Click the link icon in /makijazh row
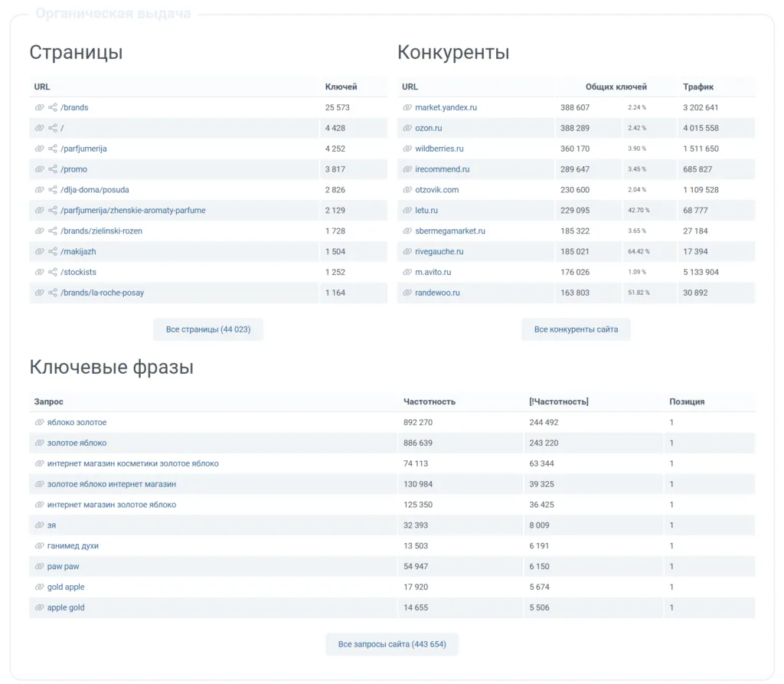 40,252
